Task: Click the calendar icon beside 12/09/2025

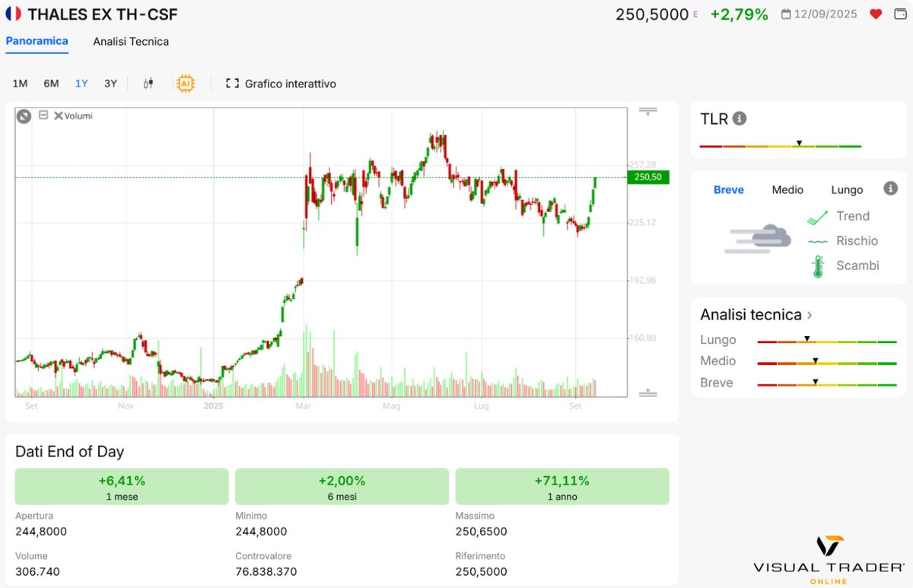Action: [x=786, y=14]
